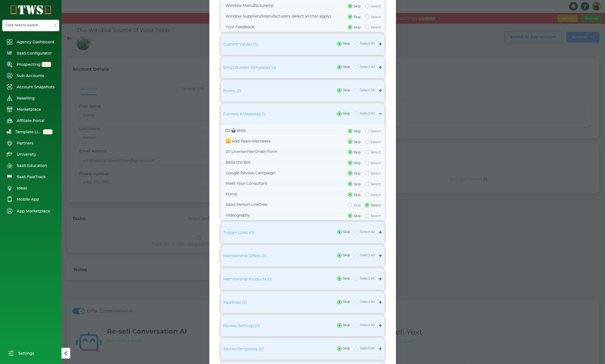Click the Affiliate Portal people icon
The height and width of the screenshot is (364, 605).
coord(10,121)
